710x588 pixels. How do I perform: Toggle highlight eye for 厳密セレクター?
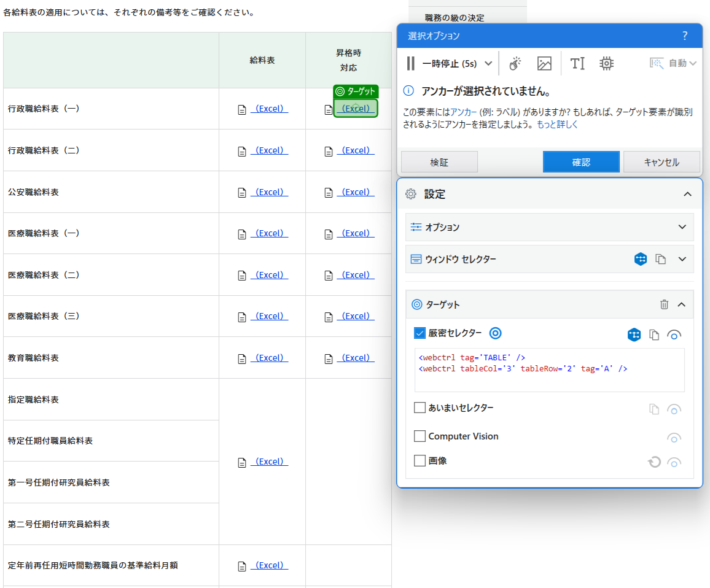pyautogui.click(x=674, y=335)
